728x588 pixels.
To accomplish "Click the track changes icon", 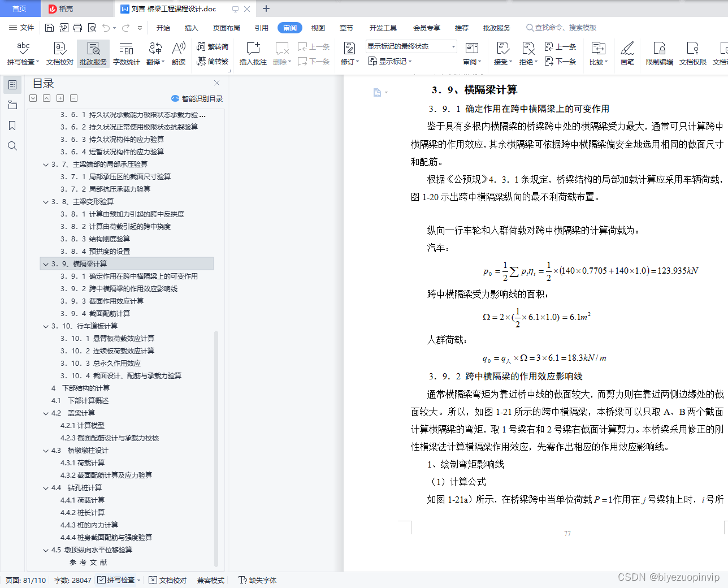I will coord(349,49).
